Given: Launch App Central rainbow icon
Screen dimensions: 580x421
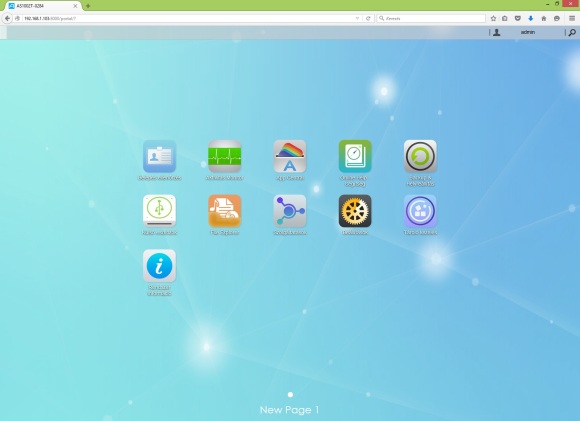Looking at the screenshot, I should [290, 156].
